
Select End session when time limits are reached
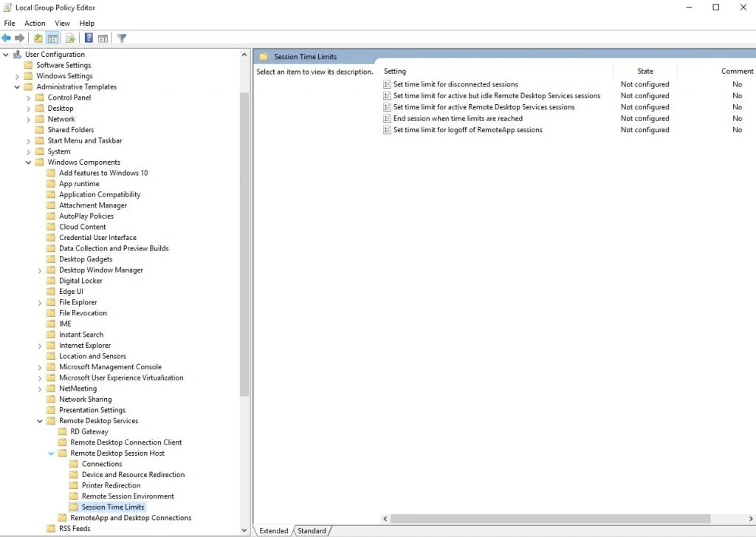click(458, 119)
